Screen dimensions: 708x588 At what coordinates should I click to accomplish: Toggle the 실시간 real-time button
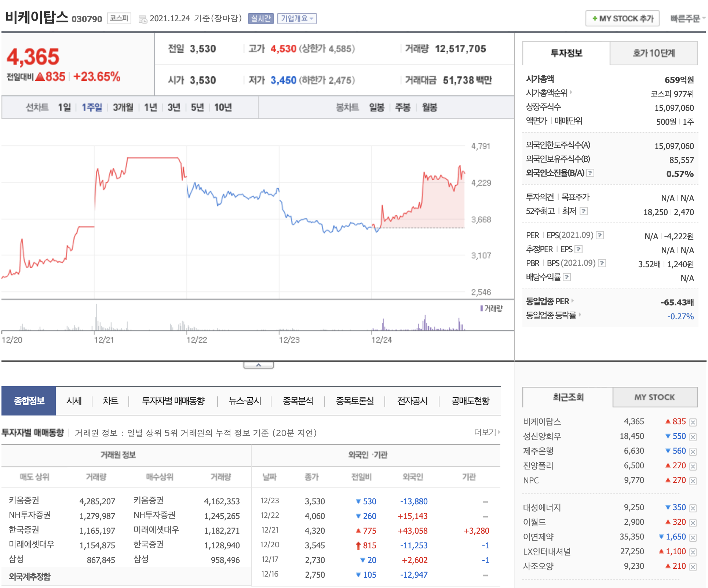pyautogui.click(x=260, y=18)
